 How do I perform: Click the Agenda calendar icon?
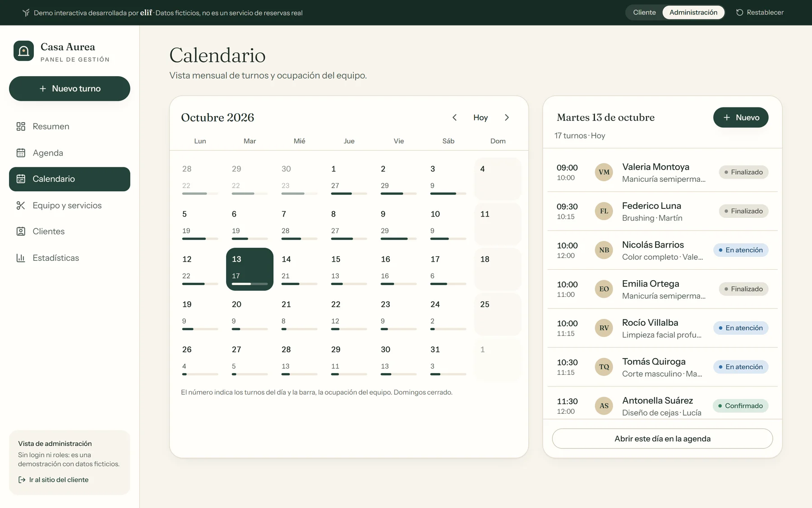point(21,153)
